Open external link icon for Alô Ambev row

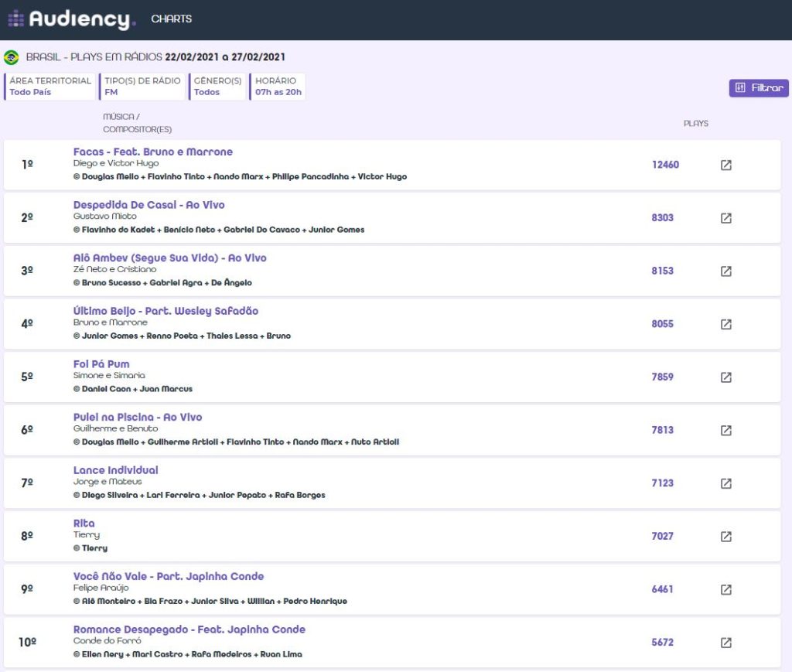click(725, 271)
